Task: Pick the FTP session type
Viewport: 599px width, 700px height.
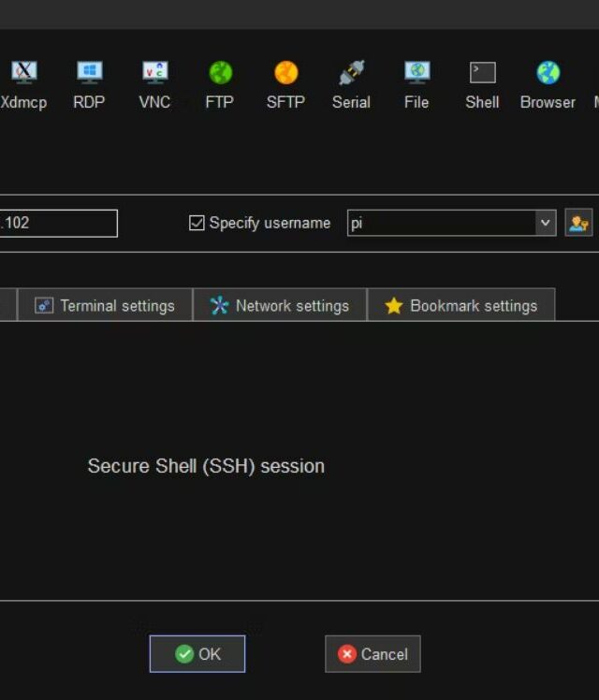Action: pos(220,74)
